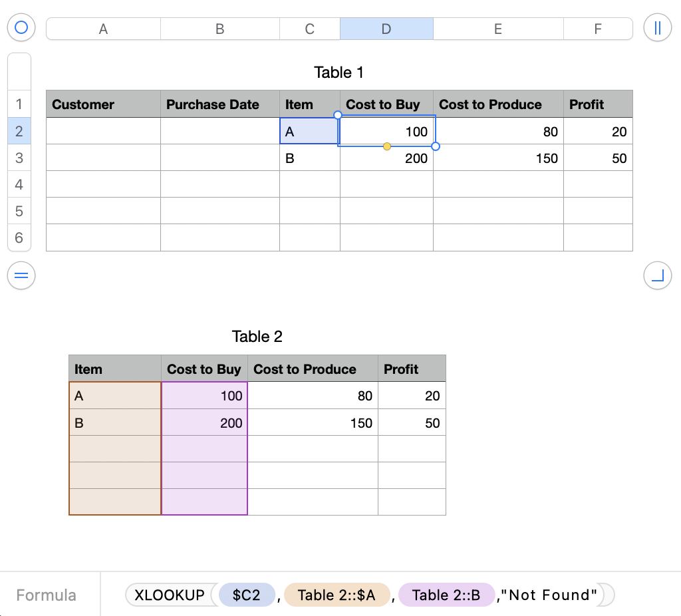Screen dimensions: 681x616
Task: Click the table resize corner handle
Action: pyautogui.click(x=658, y=276)
